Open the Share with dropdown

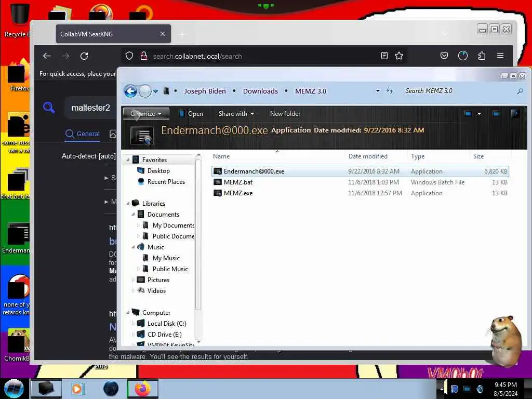click(x=236, y=114)
